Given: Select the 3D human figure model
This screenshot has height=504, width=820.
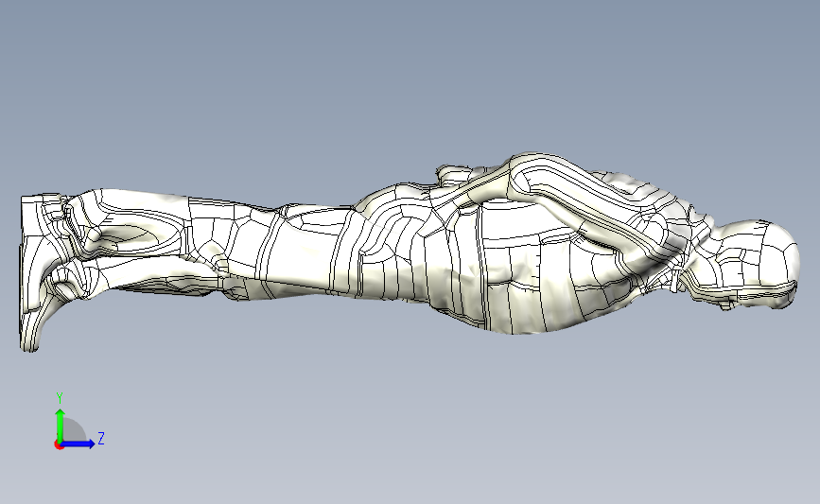Looking at the screenshot, I should pyautogui.click(x=410, y=251).
